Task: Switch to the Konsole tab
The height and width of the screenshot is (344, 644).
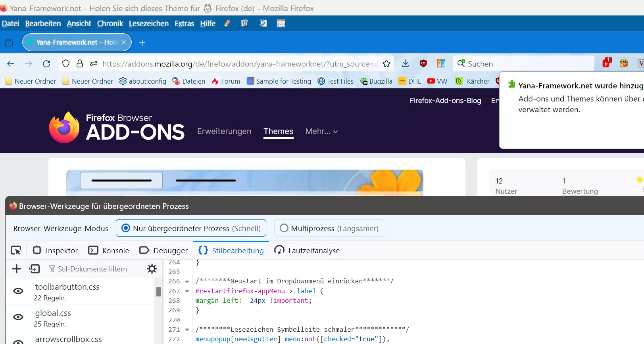Action: click(109, 250)
